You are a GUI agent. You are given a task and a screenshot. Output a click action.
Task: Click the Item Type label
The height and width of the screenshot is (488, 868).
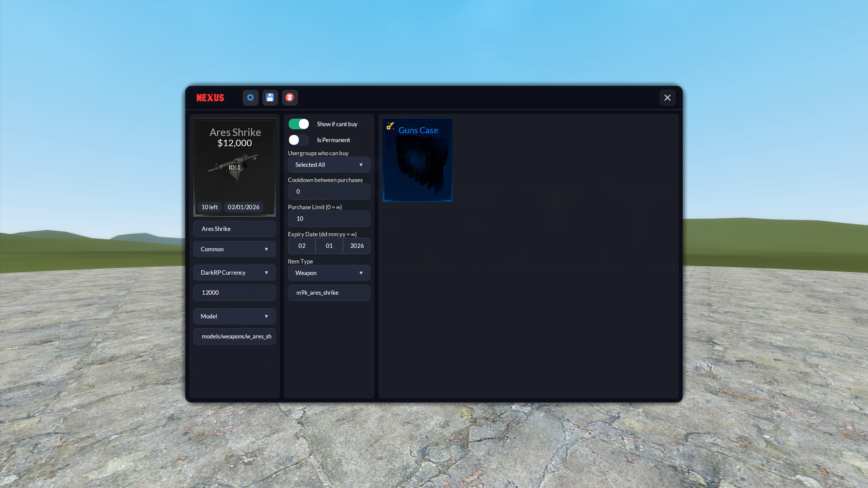300,261
